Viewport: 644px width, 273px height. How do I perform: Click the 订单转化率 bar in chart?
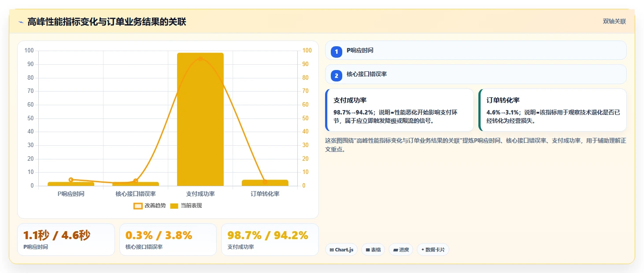point(265,183)
